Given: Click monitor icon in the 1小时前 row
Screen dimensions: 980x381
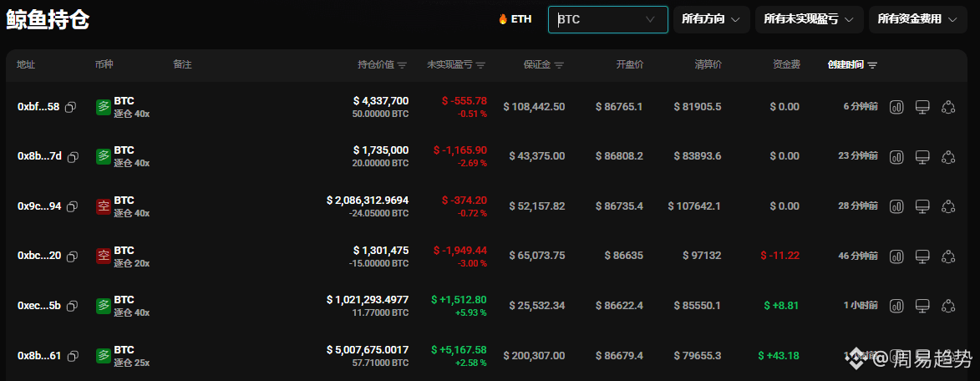Looking at the screenshot, I should click(x=922, y=306).
